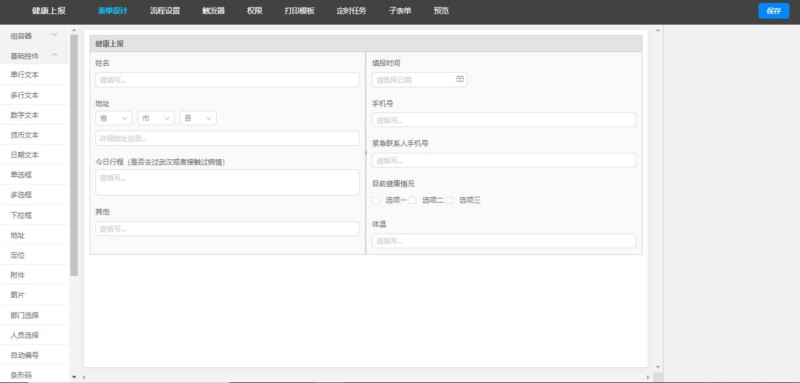
Task: Switch to 流程设置 tab
Action: pyautogui.click(x=165, y=11)
